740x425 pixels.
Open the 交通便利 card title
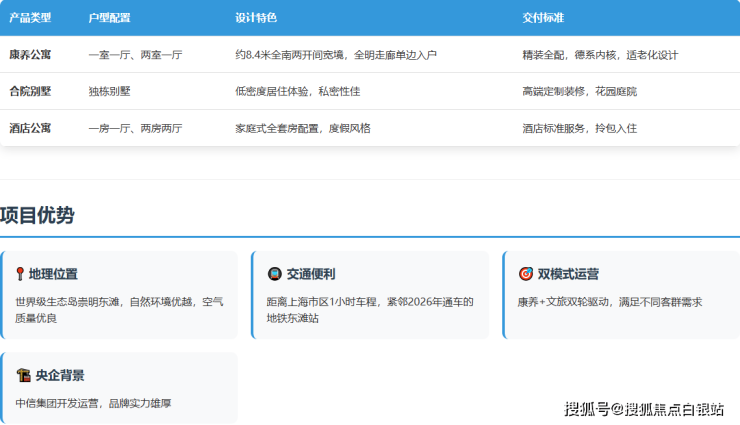311,274
